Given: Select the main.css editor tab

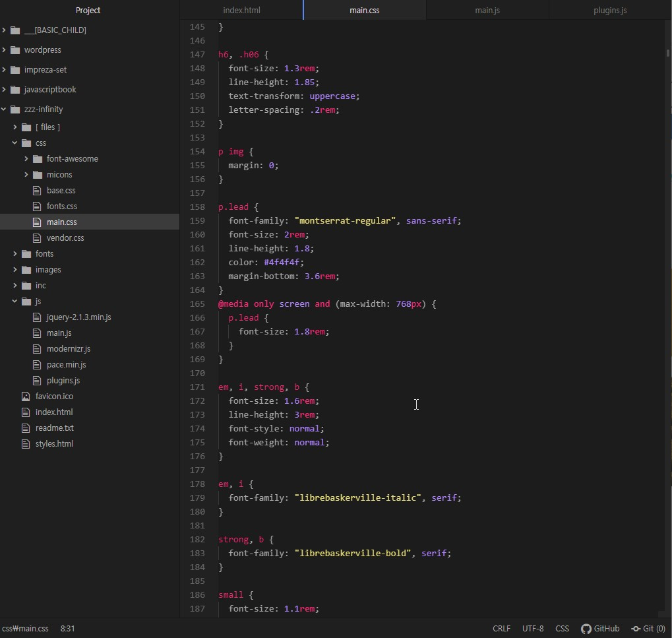Looking at the screenshot, I should tap(364, 10).
